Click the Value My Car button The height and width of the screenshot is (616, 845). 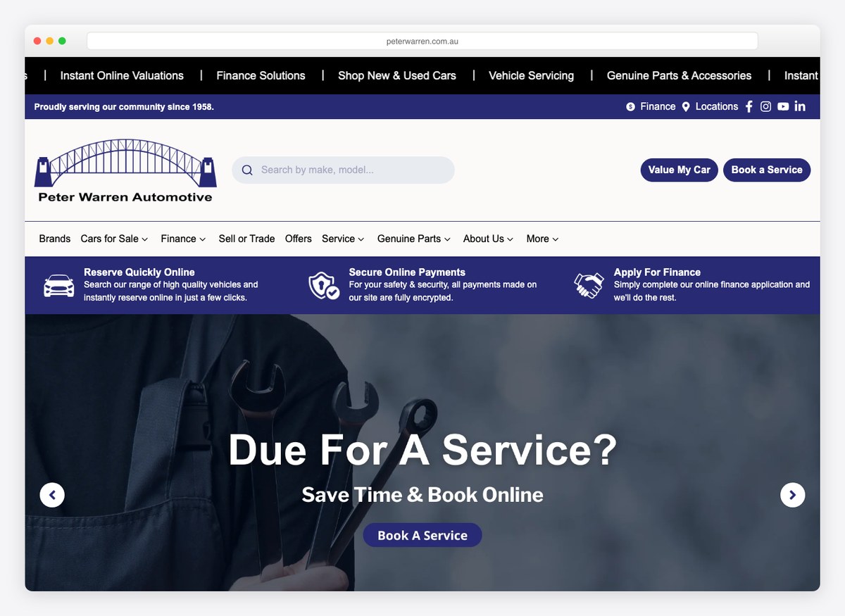pyautogui.click(x=680, y=170)
